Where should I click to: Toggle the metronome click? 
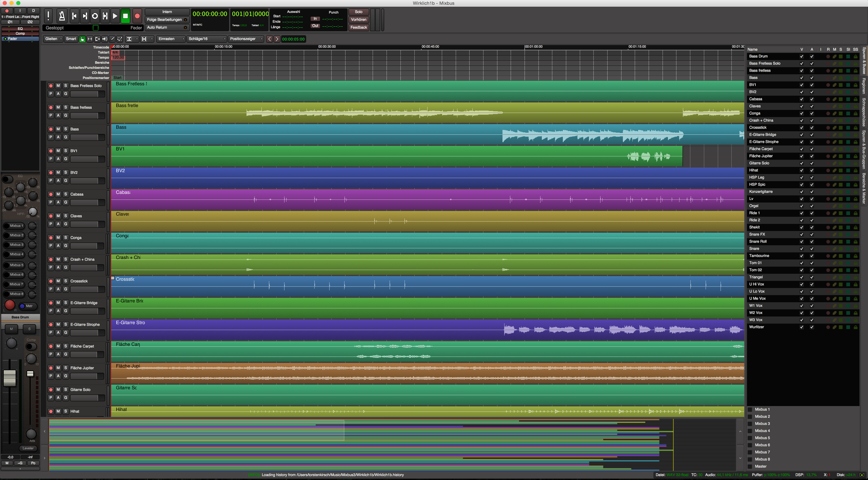pos(62,16)
